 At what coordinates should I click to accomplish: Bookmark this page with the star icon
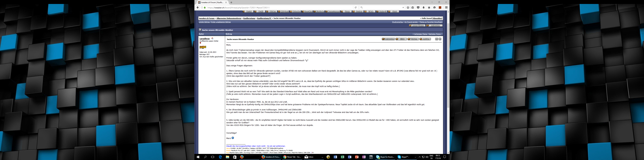click(408, 7)
